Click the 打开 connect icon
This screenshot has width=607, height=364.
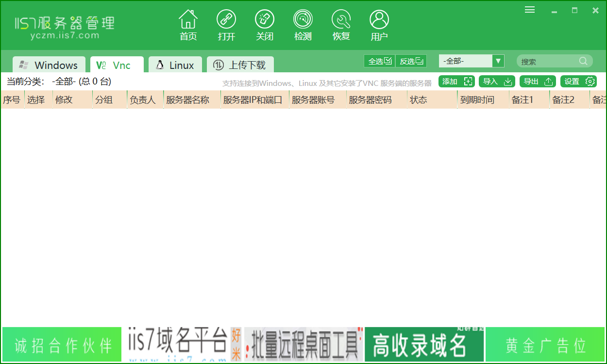tap(226, 24)
